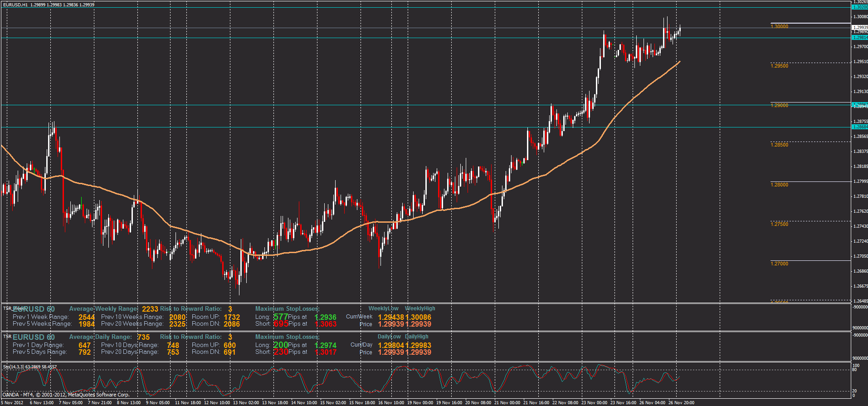This screenshot has width=868, height=406.
Task: Click the weekly Long stop-loss price 1.2936
Action: [x=325, y=318]
